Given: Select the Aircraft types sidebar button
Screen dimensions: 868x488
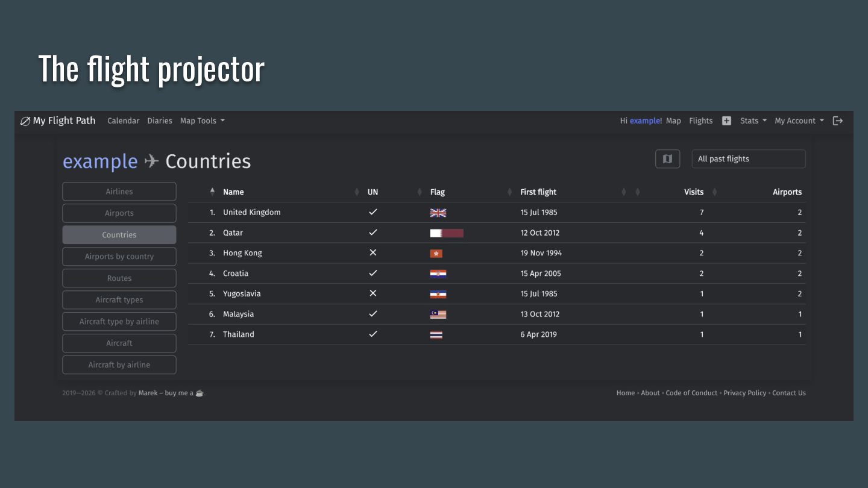Looking at the screenshot, I should (119, 300).
